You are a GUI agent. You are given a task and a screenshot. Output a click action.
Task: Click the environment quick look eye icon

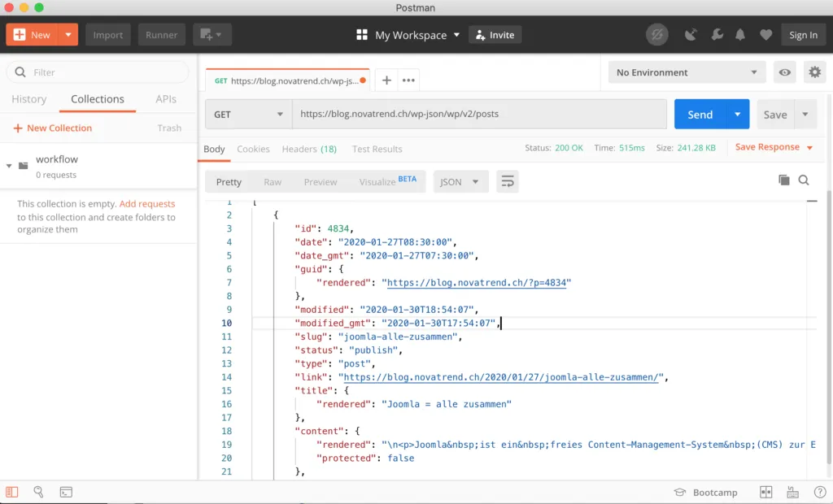click(785, 73)
